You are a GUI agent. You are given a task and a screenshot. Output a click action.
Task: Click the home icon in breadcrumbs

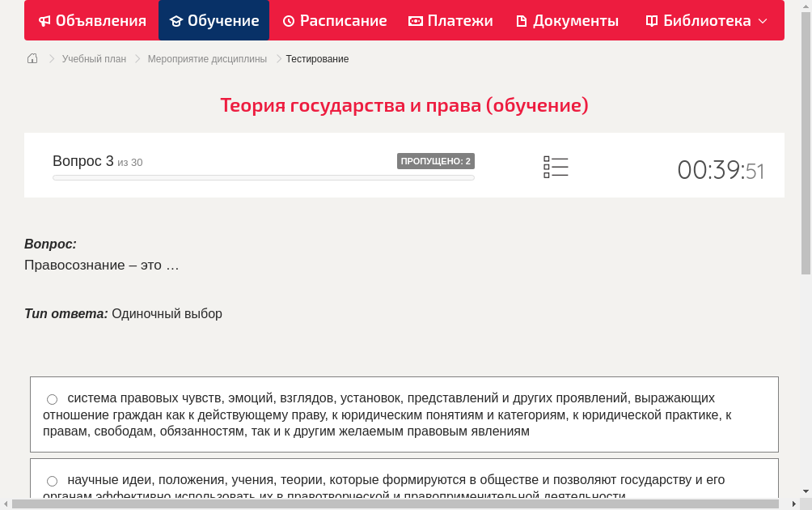pos(32,58)
